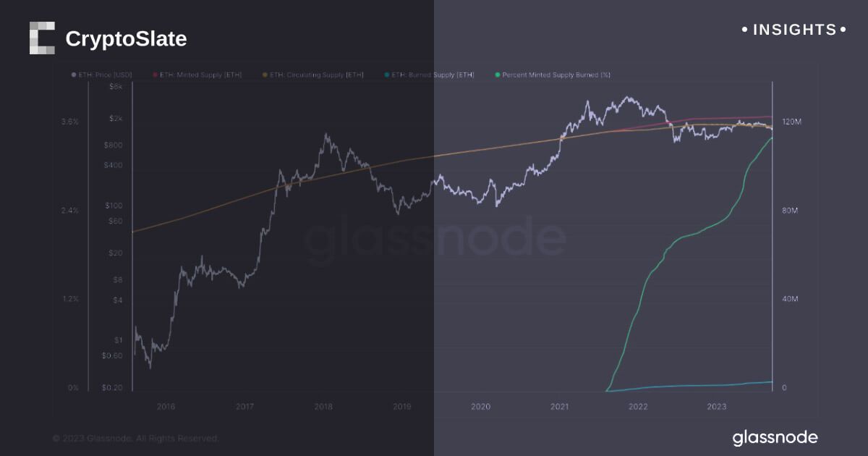The width and height of the screenshot is (868, 456).
Task: Click the 2.4% label on left axis
Action: coord(70,211)
